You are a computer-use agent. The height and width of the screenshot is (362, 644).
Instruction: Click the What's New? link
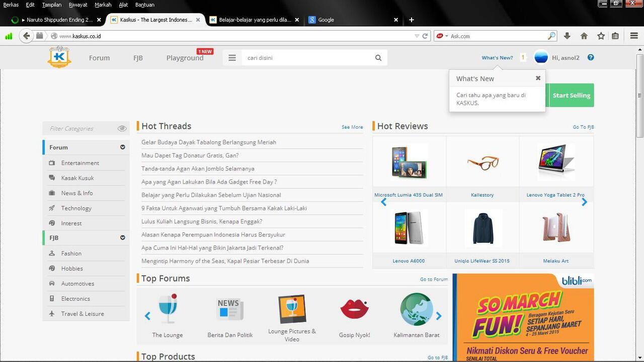coord(497,57)
